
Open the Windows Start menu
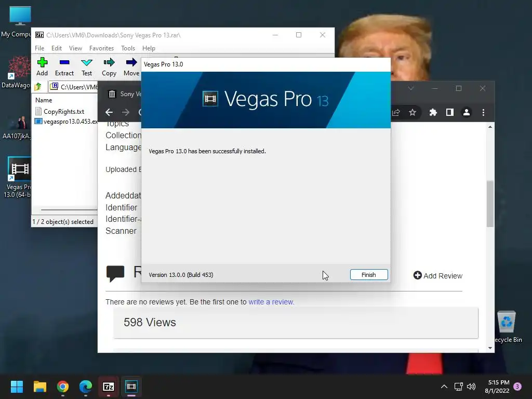point(17,387)
